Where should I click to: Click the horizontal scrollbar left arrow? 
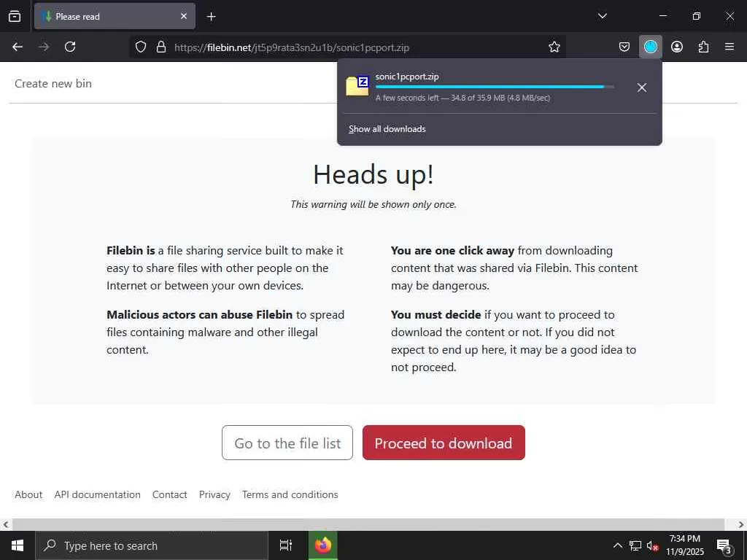6,525
